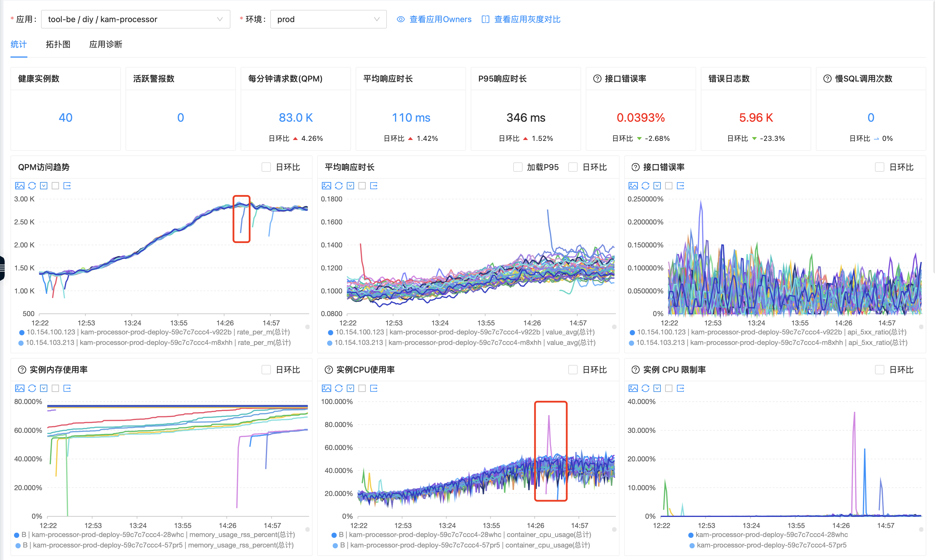Switch to the 应用诊断 tab

[106, 45]
